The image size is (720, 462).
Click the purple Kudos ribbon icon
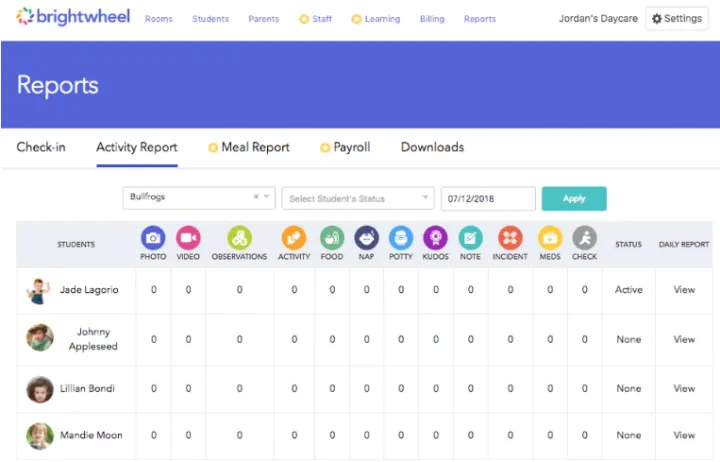[x=435, y=238]
